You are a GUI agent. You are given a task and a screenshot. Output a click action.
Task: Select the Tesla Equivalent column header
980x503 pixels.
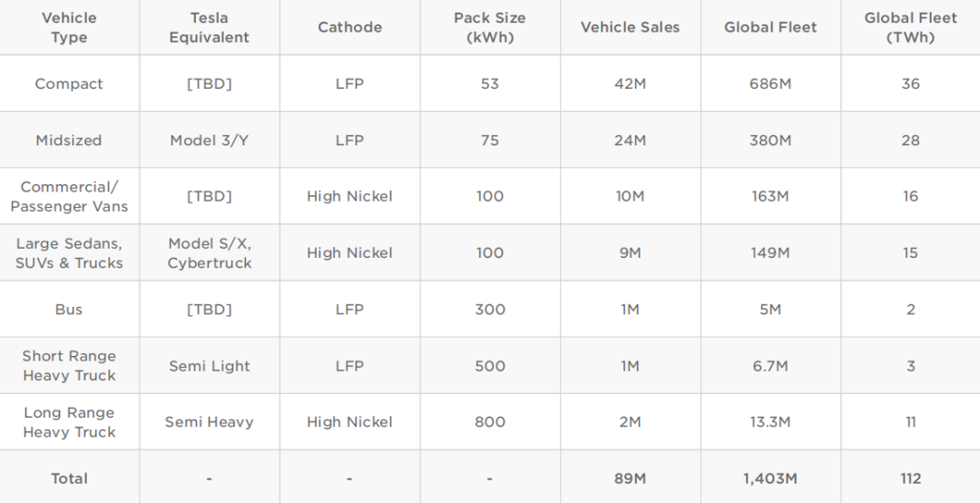pyautogui.click(x=209, y=27)
